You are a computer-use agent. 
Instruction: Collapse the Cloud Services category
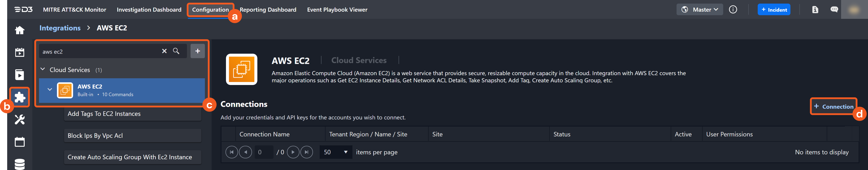tap(43, 70)
